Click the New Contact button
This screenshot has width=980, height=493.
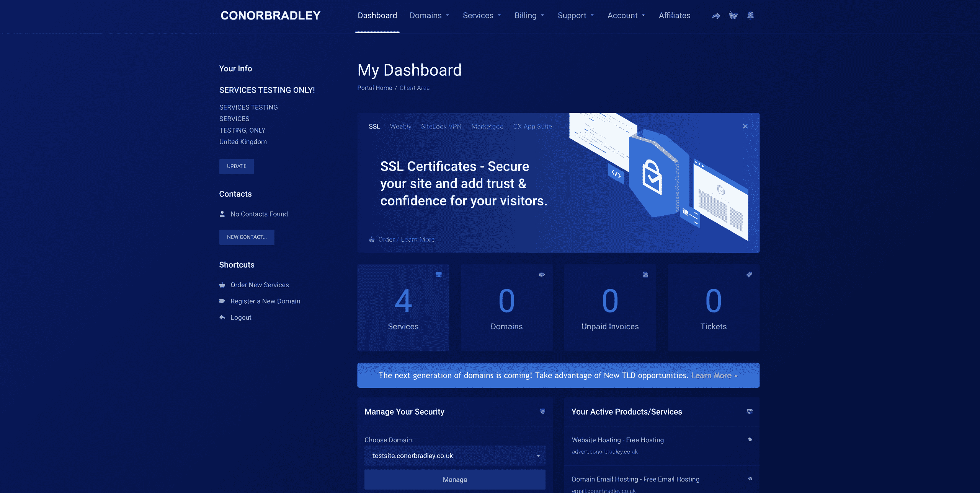(247, 237)
